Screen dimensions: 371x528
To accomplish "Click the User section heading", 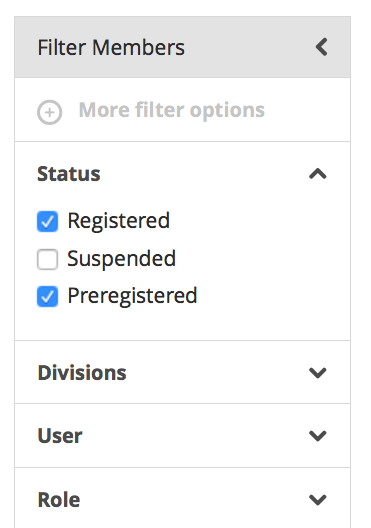I will 60,436.
